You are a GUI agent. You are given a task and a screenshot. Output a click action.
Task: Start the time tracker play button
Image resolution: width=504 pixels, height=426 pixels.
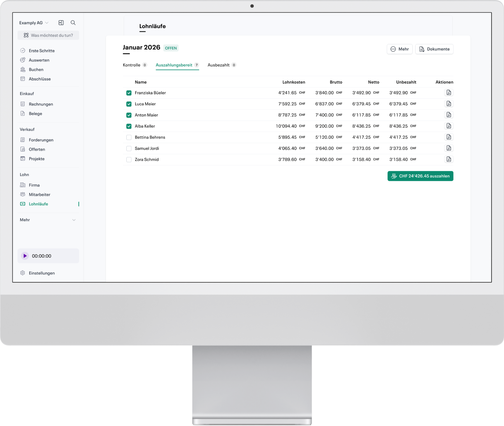[25, 256]
